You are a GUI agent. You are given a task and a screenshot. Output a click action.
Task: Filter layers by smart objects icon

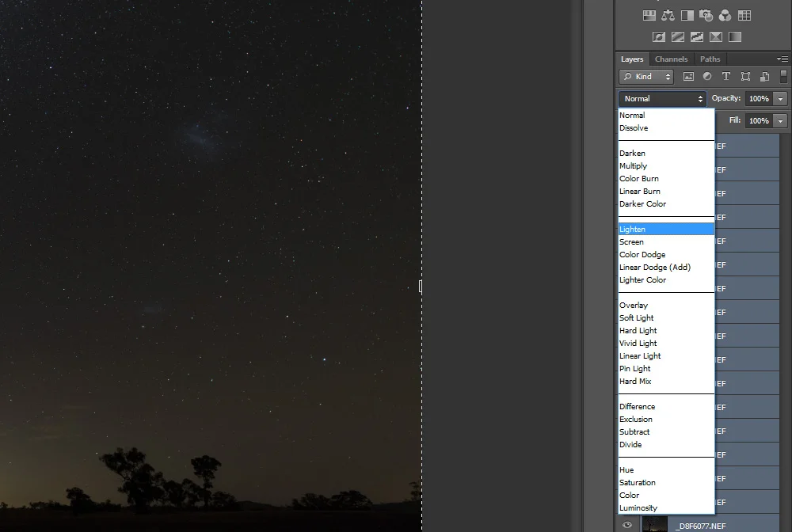tap(765, 77)
